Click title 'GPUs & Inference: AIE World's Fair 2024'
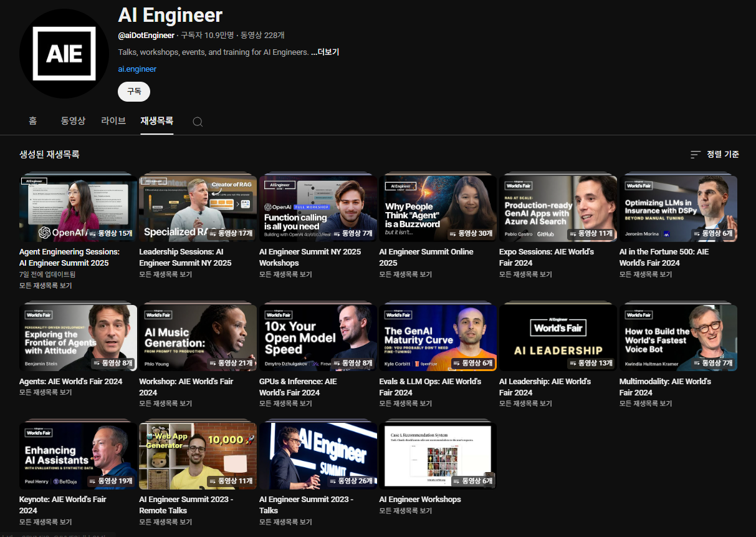 coord(298,387)
